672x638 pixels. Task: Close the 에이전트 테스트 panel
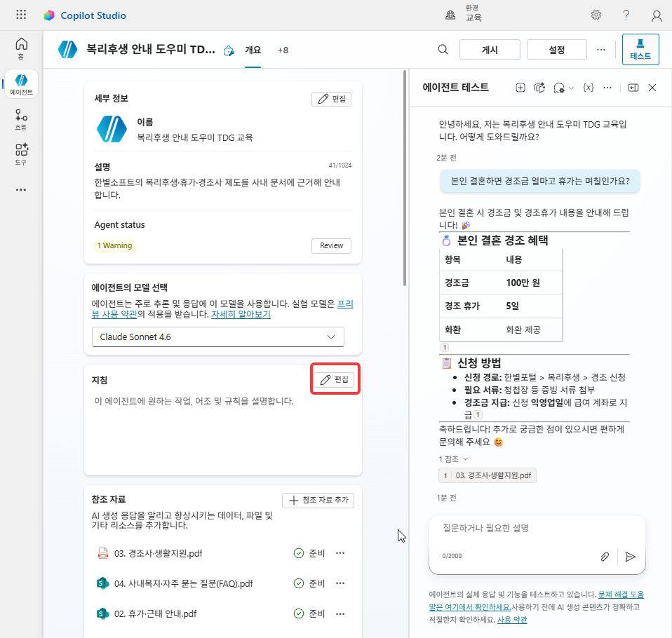[x=652, y=88]
